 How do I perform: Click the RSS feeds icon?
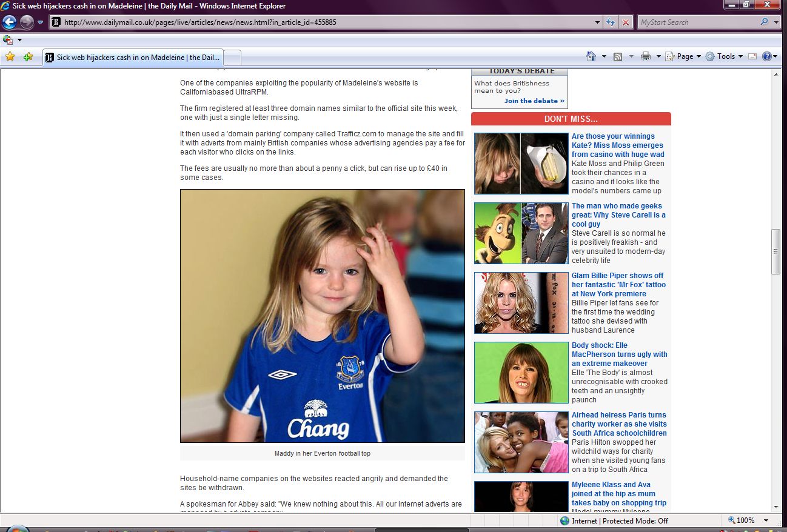[x=618, y=56]
